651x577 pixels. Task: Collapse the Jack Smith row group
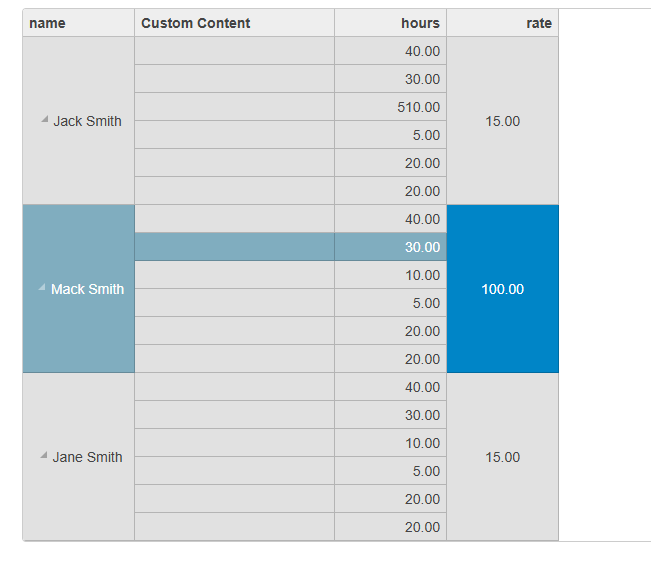(44, 120)
